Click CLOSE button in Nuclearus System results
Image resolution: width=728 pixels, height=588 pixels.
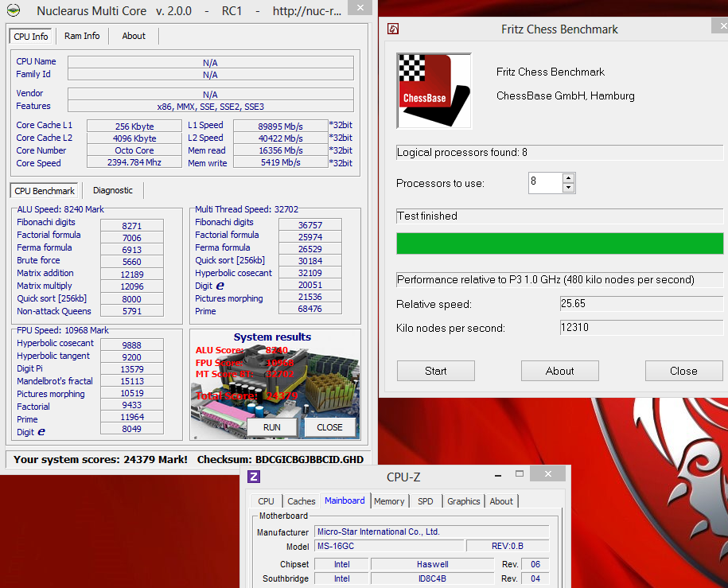tap(329, 427)
